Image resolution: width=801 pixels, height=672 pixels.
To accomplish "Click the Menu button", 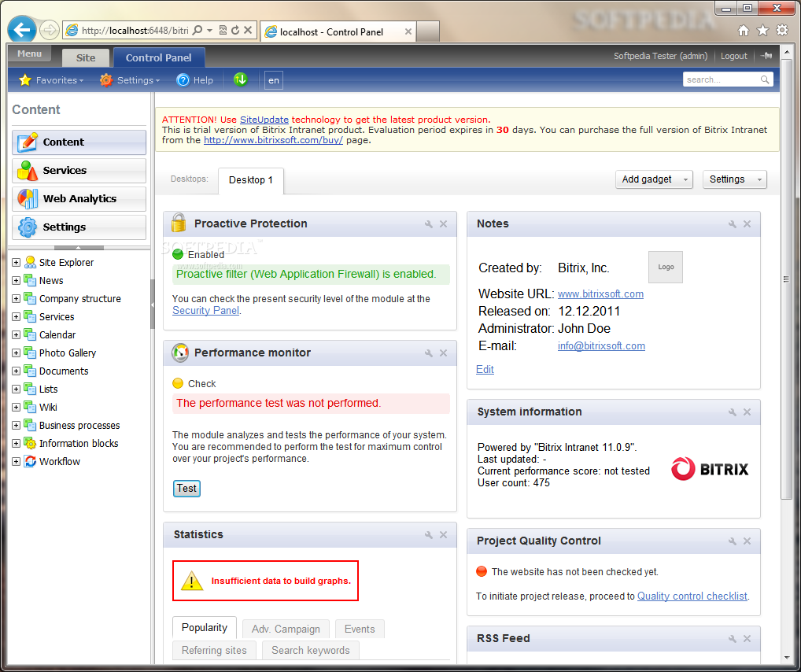I will point(30,54).
